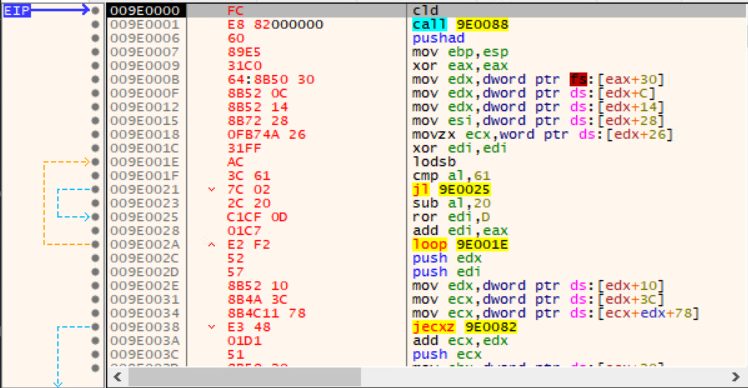748x388 pixels.
Task: Toggle breakpoint bullet at 009E003C push ecx
Action: [x=95, y=354]
